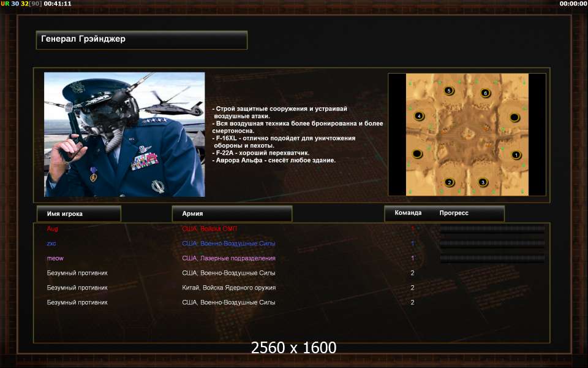
Task: Select red player Aug row
Action: 292,228
